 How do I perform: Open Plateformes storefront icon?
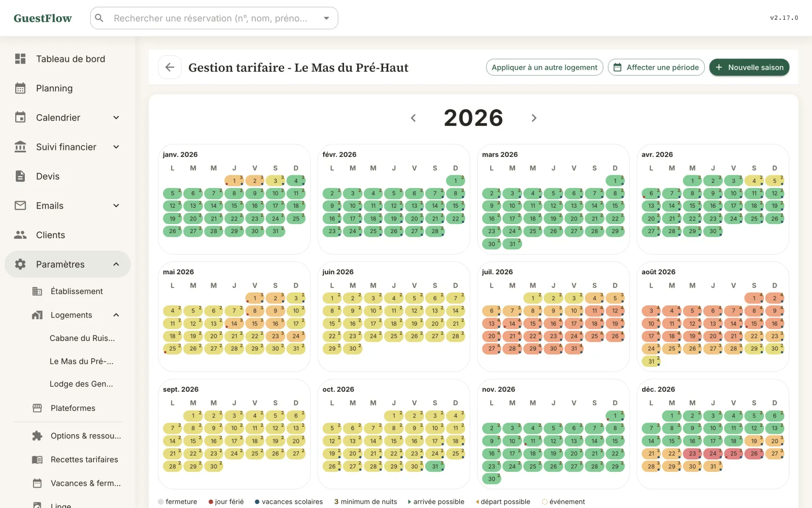point(37,408)
